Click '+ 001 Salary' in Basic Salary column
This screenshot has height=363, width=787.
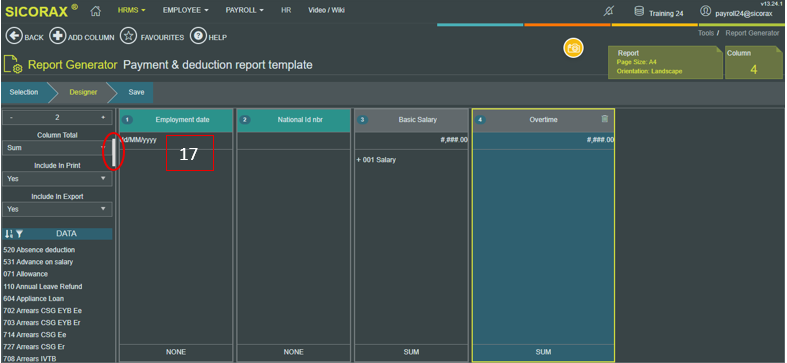376,160
